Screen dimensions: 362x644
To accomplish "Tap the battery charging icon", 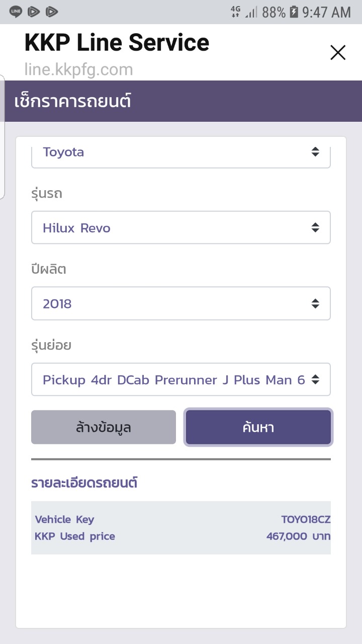I will [294, 12].
